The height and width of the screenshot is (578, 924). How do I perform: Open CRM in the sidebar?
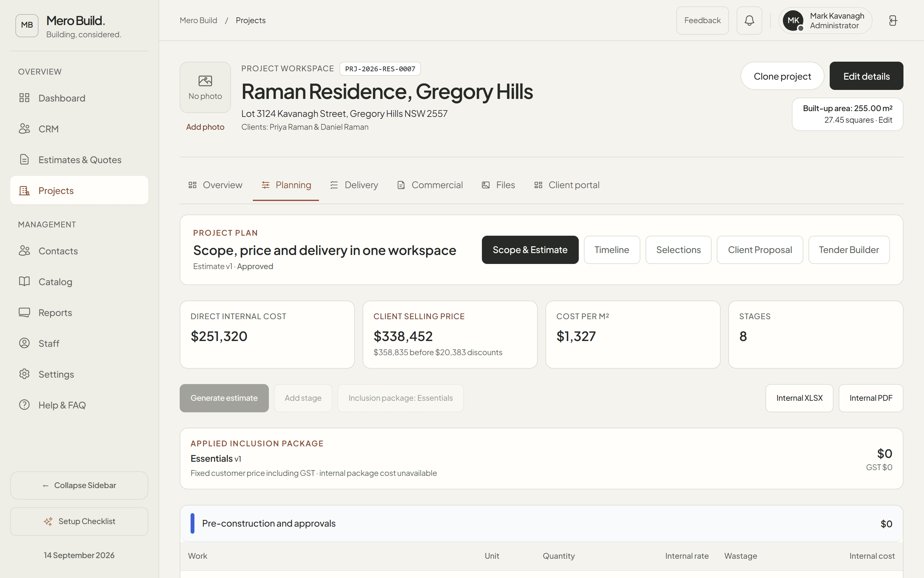click(x=79, y=129)
